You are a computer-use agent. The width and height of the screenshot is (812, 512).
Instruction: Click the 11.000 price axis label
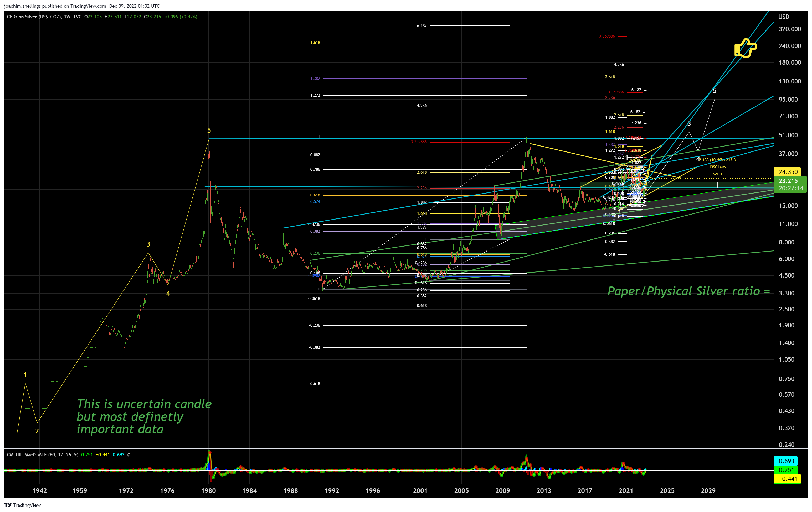point(788,224)
